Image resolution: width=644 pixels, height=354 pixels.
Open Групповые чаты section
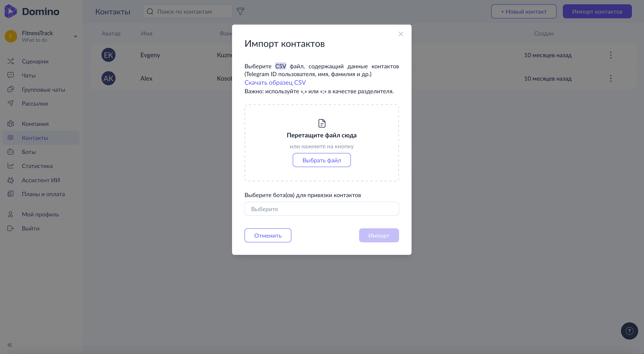[x=43, y=90]
